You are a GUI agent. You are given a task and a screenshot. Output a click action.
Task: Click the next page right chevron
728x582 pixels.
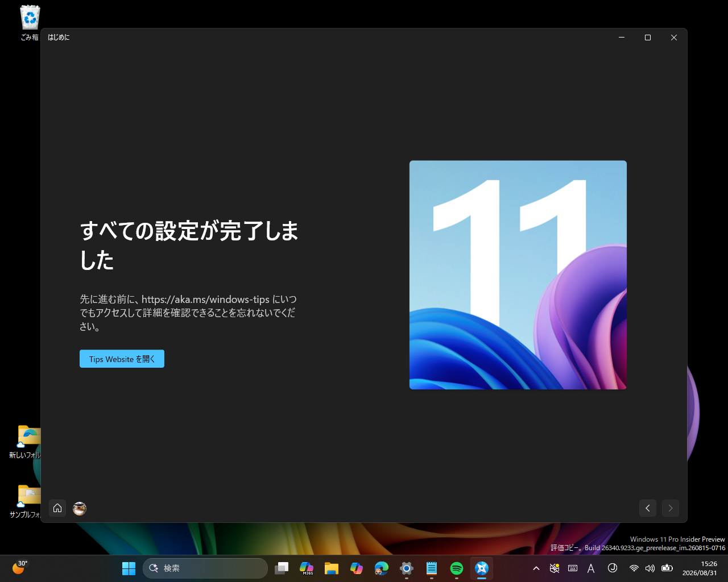pos(671,508)
